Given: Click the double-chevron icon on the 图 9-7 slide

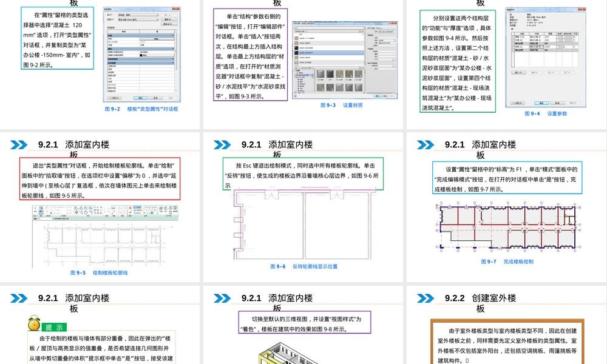Looking at the screenshot, I should click(426, 145).
